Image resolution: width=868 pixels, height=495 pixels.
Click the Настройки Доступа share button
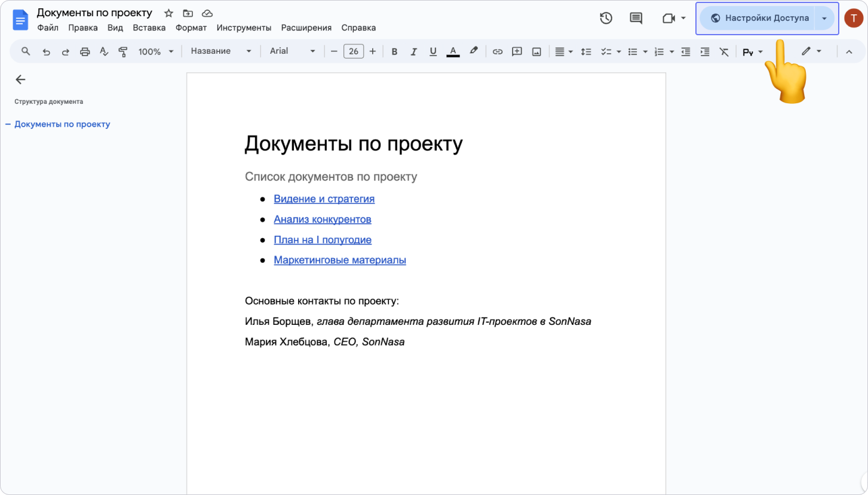click(x=759, y=18)
